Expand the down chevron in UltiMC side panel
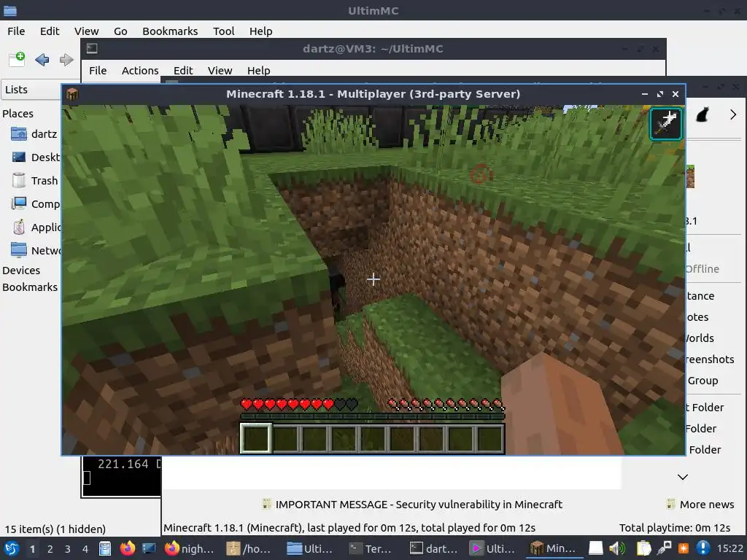Image resolution: width=747 pixels, height=560 pixels. point(682,477)
